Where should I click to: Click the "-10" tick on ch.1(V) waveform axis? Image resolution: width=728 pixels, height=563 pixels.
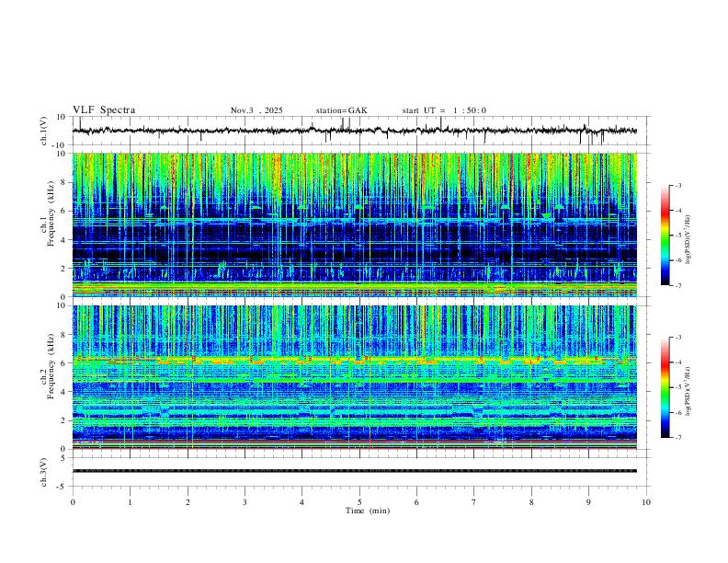(x=59, y=146)
